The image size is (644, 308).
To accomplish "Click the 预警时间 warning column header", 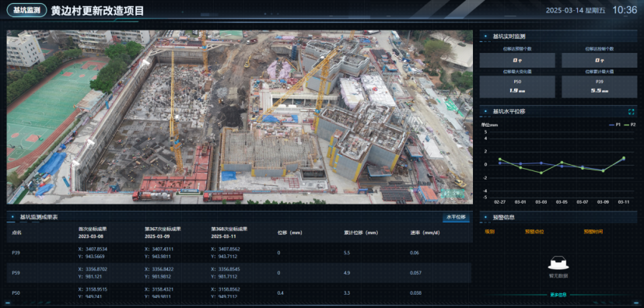I will click(593, 232).
